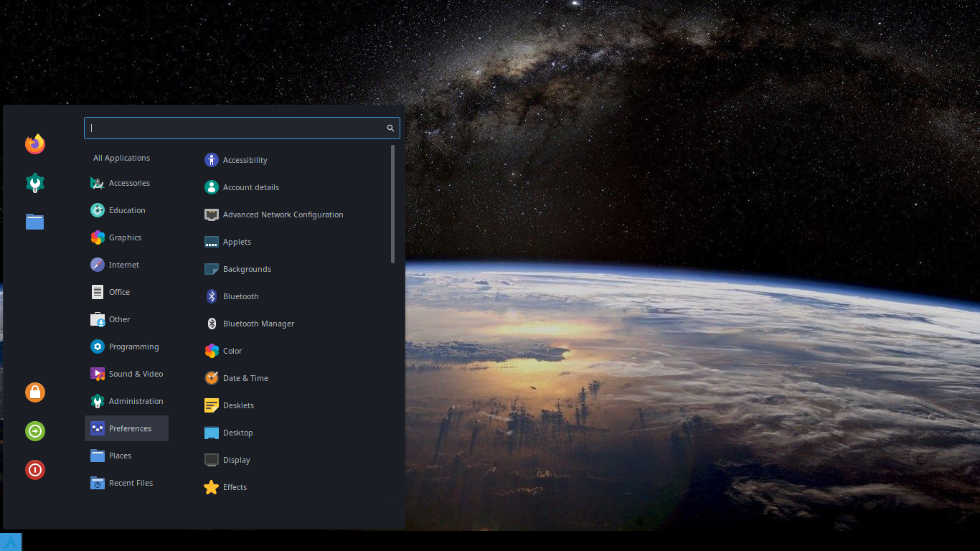Launch Firefox from the sidebar
The height and width of the screenshot is (551, 980).
click(x=34, y=143)
